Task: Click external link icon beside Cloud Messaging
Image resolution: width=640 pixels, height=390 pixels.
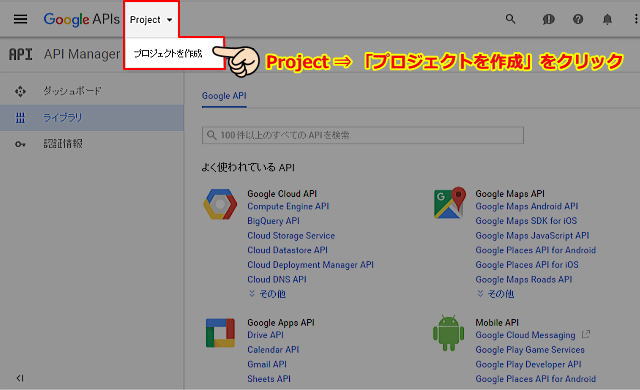Action: click(x=586, y=334)
